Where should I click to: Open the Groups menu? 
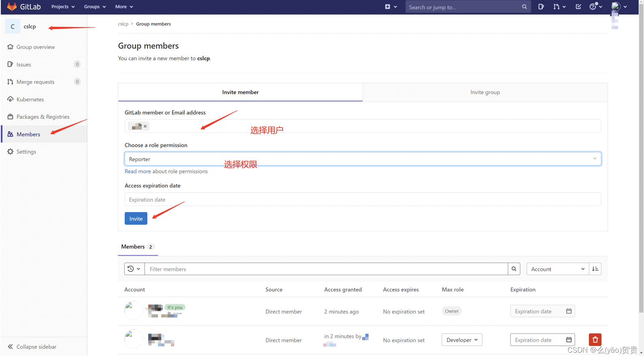(95, 6)
